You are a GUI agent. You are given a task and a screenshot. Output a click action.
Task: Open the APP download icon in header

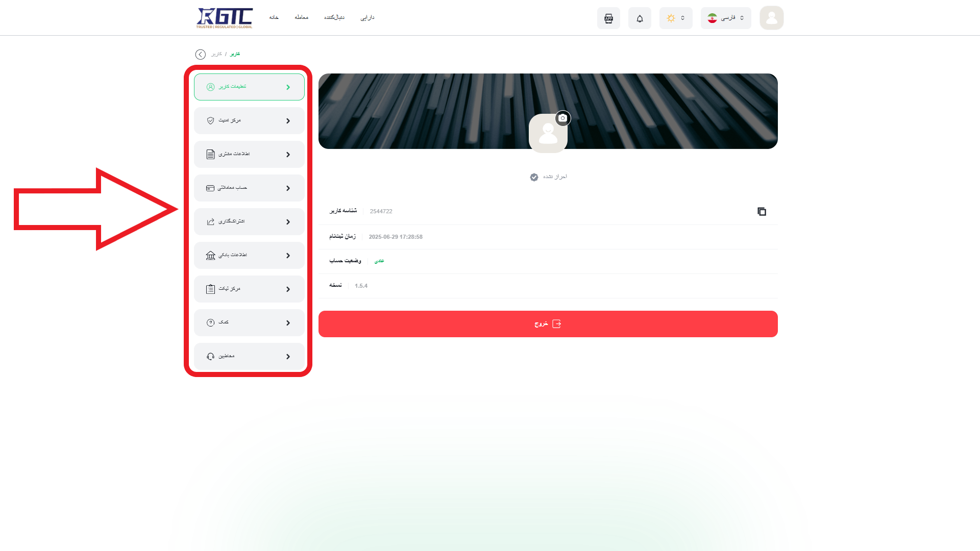[608, 18]
